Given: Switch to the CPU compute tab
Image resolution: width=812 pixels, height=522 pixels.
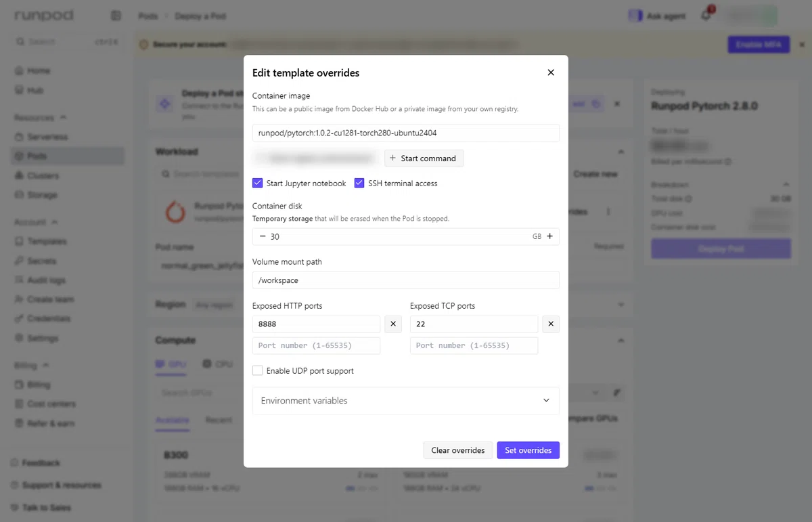Looking at the screenshot, I should click(x=217, y=364).
